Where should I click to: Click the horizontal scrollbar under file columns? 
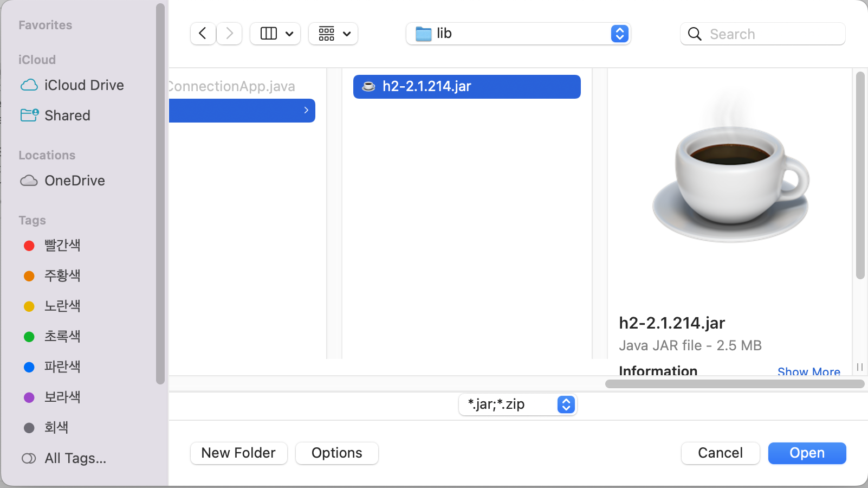click(735, 384)
